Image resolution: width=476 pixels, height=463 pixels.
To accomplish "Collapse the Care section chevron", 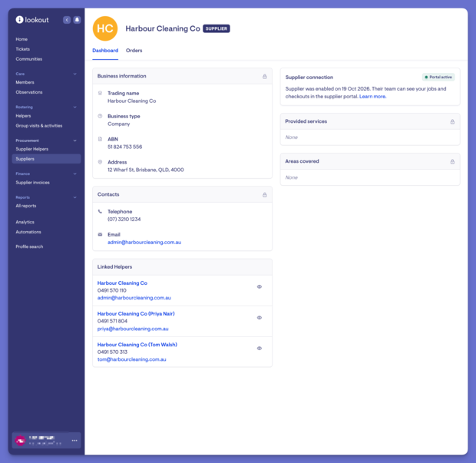I will click(75, 74).
